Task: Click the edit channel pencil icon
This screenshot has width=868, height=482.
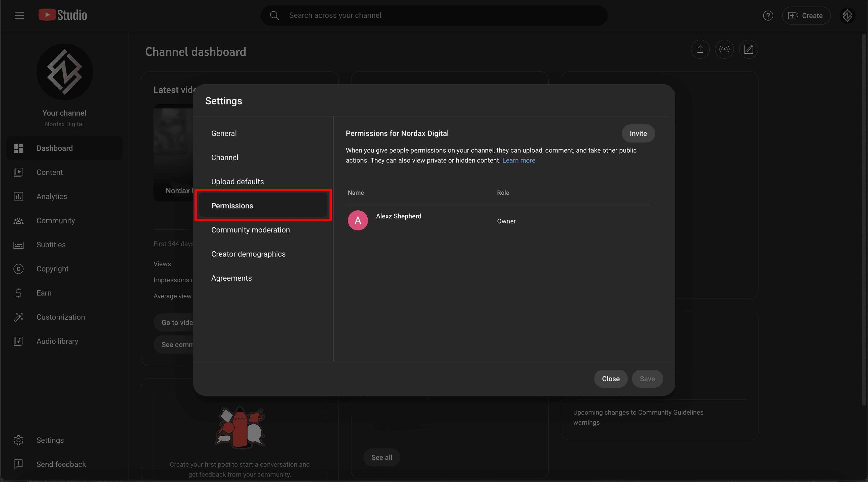Action: 748,49
